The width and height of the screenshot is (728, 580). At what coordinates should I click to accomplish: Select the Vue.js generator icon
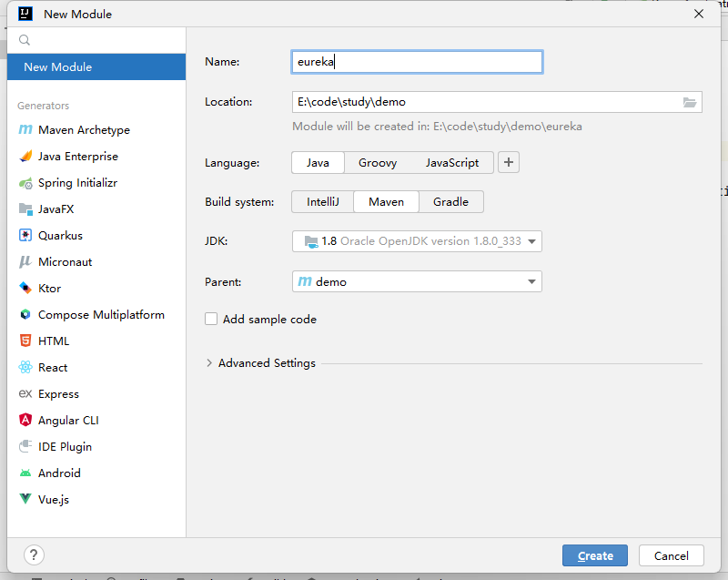pyautogui.click(x=25, y=500)
